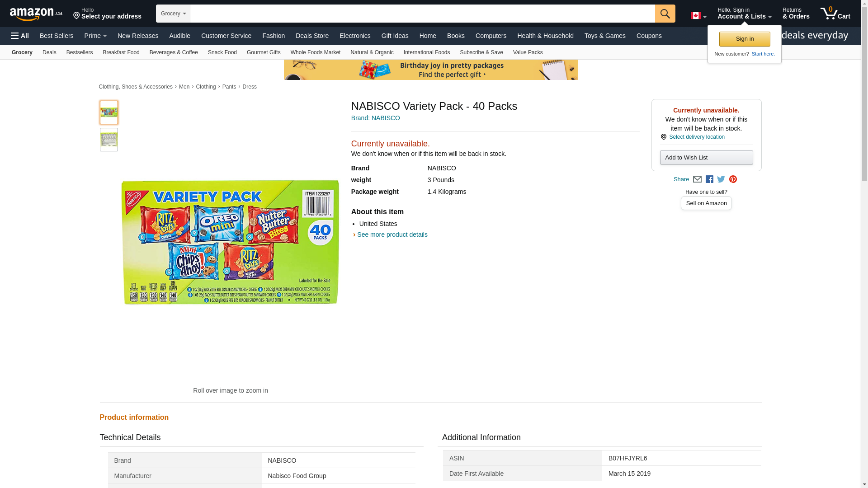This screenshot has width=868, height=488.
Task: Select delivery location link
Action: [x=697, y=137]
